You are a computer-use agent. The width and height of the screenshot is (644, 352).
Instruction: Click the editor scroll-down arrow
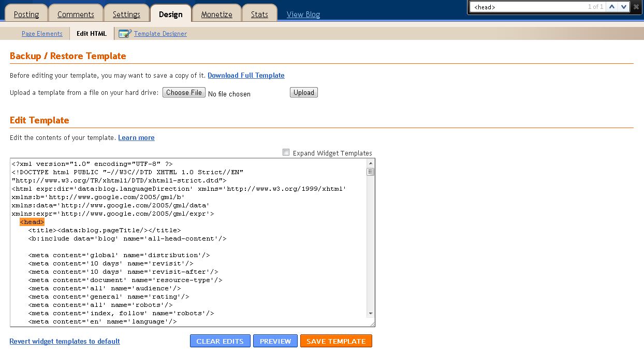pos(370,313)
